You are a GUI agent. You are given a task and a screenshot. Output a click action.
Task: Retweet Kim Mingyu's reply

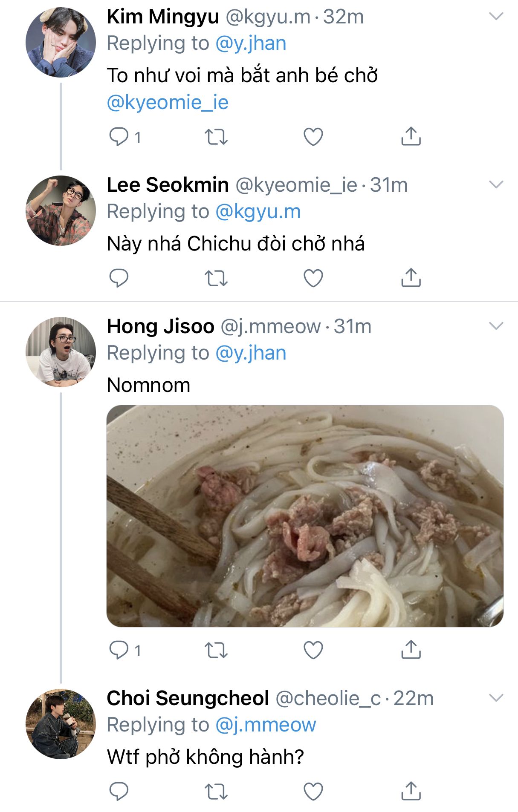pyautogui.click(x=216, y=137)
